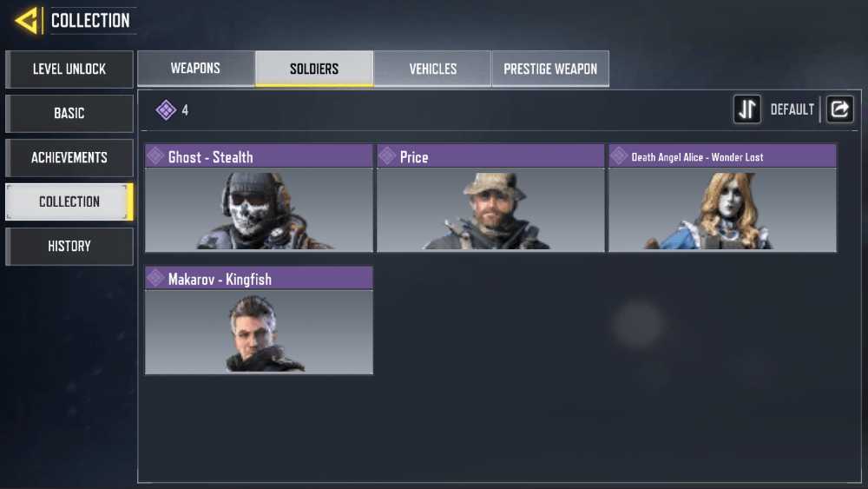The height and width of the screenshot is (489, 868).
Task: Click diamond icon on Ghost - Stealth card
Action: (x=155, y=156)
